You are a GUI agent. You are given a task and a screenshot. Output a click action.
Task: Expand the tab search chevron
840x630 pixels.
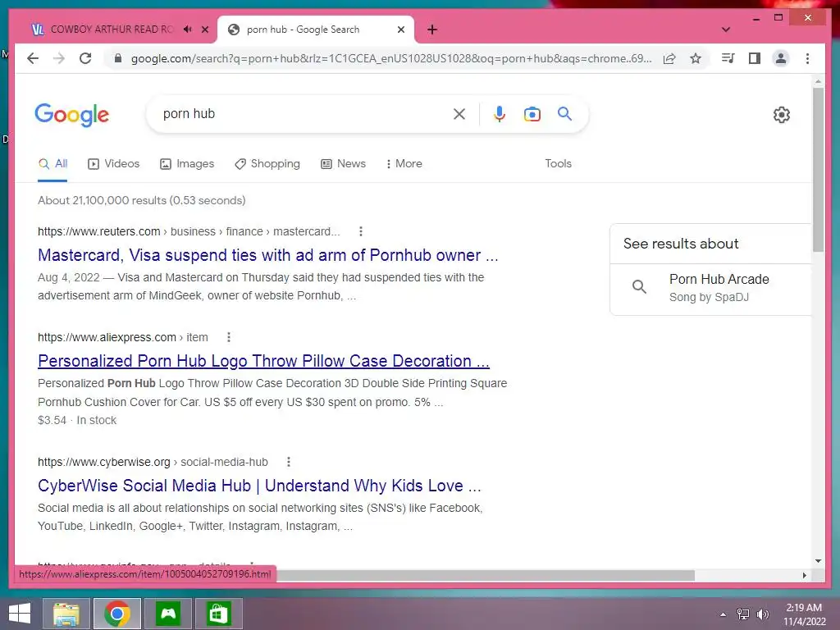pos(726,30)
